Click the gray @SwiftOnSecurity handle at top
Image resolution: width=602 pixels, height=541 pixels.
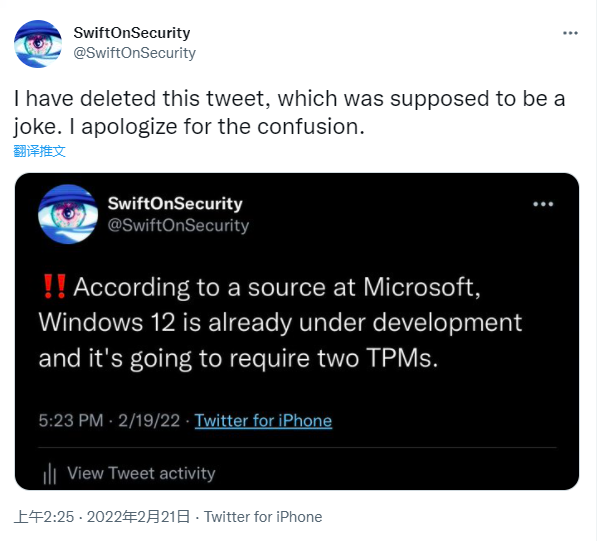pyautogui.click(x=135, y=52)
